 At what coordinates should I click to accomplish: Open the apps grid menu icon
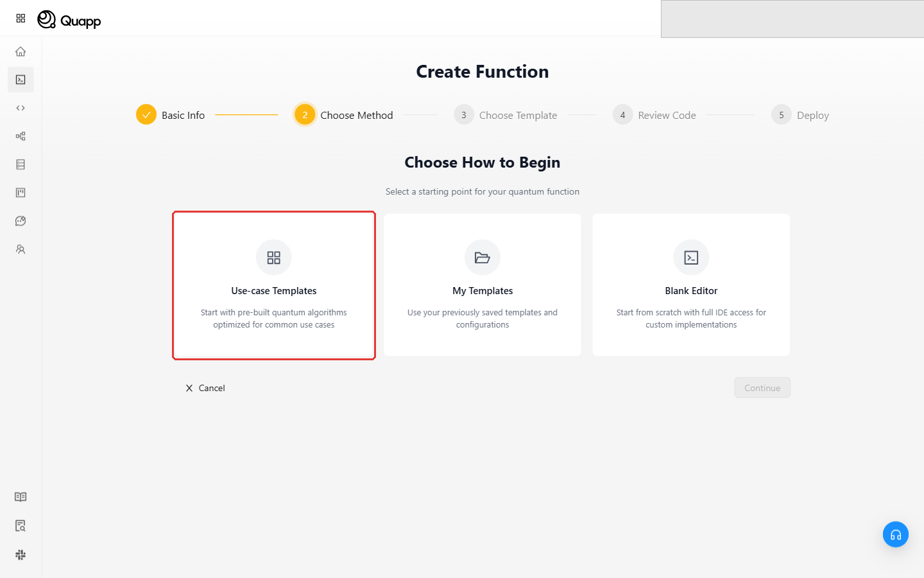pos(21,19)
